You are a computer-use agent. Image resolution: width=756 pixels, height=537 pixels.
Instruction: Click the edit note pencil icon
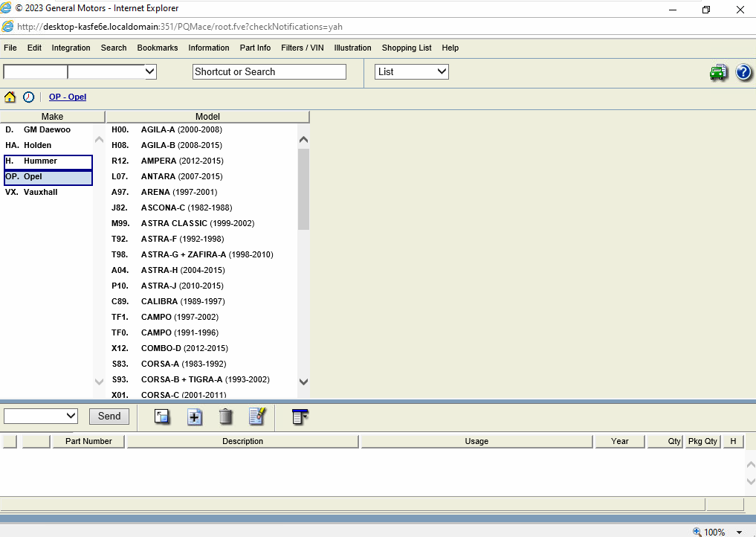(257, 416)
